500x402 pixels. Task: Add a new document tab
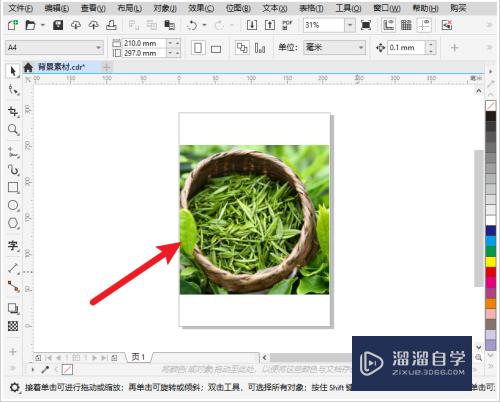tap(107, 68)
